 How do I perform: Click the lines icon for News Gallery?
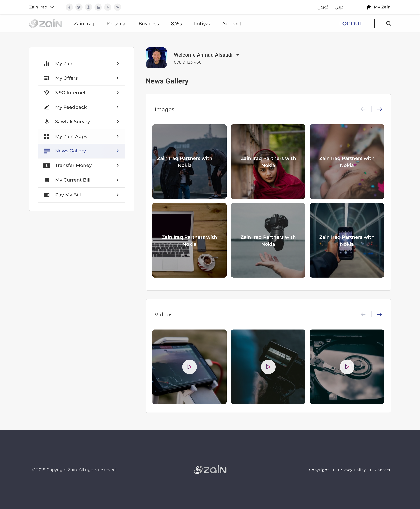(x=47, y=151)
